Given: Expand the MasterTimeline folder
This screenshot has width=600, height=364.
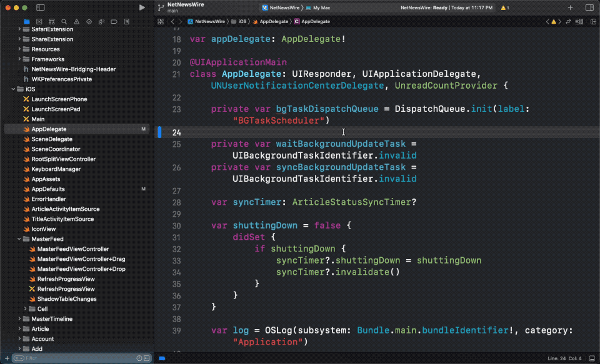Looking at the screenshot, I should (19, 319).
